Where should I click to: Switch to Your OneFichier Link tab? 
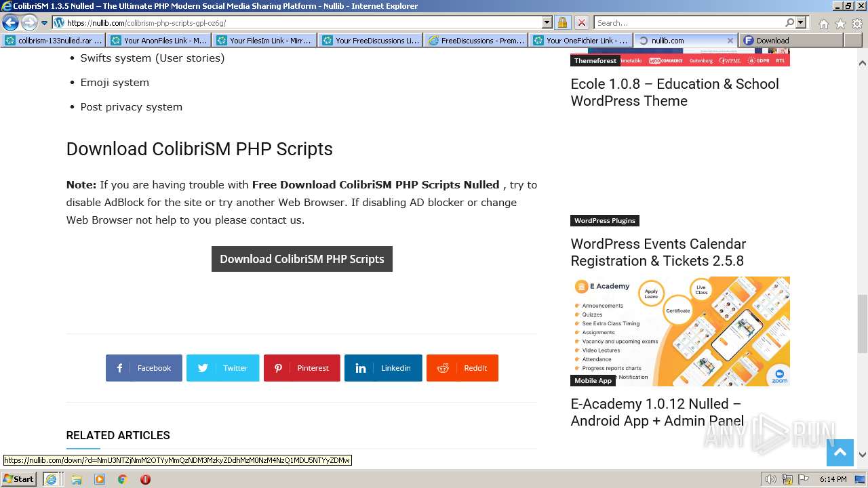[x=583, y=41]
